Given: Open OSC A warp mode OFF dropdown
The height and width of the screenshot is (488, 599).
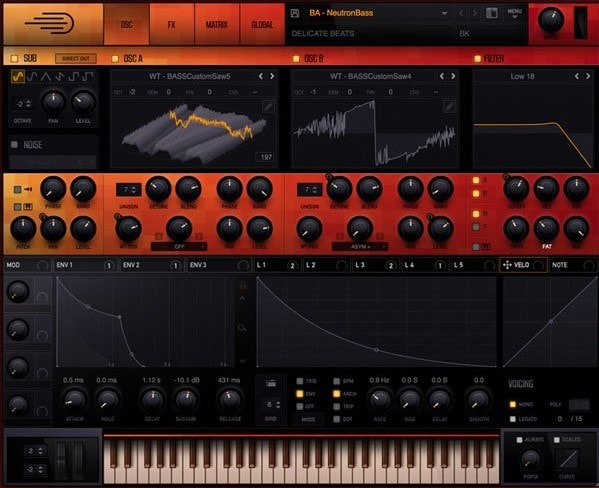Looking at the screenshot, I should coord(179,247).
